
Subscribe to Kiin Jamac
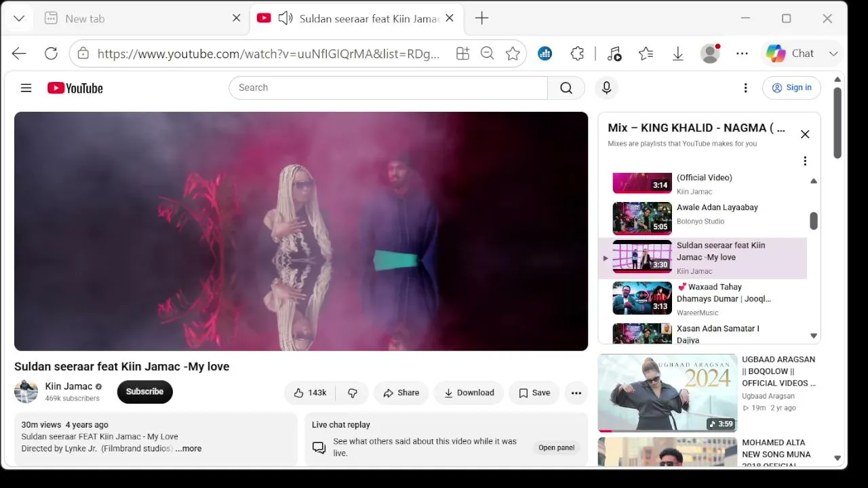tap(144, 392)
